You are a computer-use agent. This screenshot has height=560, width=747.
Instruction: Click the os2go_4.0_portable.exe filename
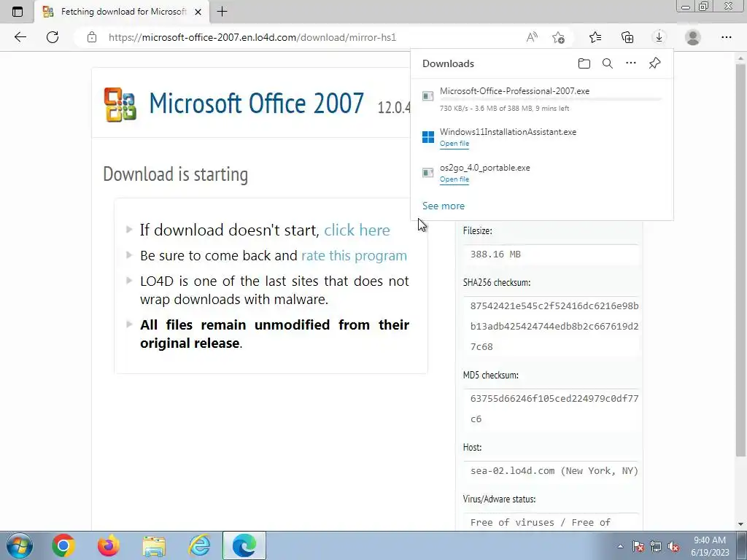tap(484, 168)
